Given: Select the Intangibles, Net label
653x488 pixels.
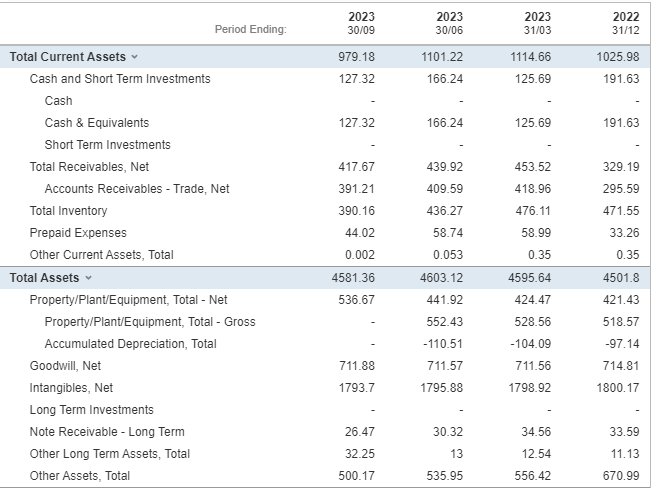Looking at the screenshot, I should coord(71,388).
